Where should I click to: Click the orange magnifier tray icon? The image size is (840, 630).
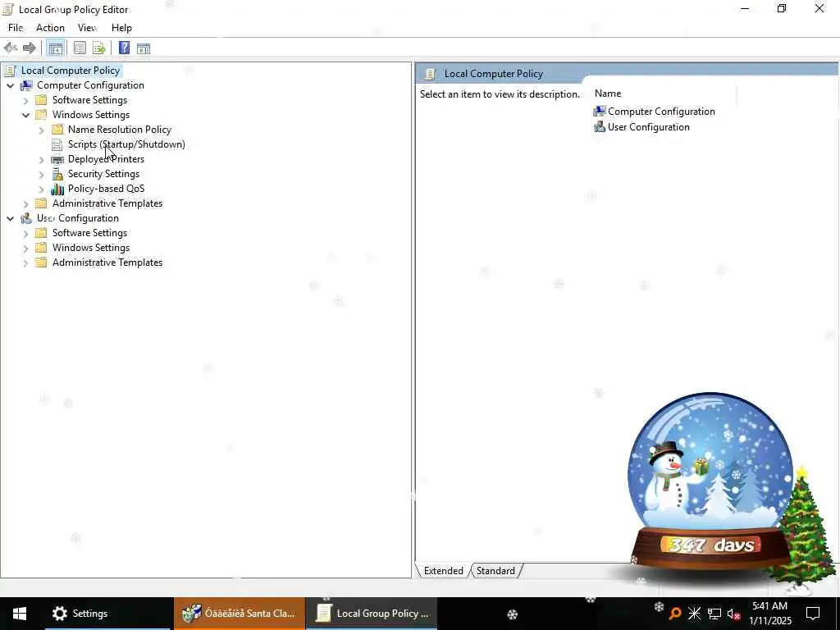[x=675, y=614]
